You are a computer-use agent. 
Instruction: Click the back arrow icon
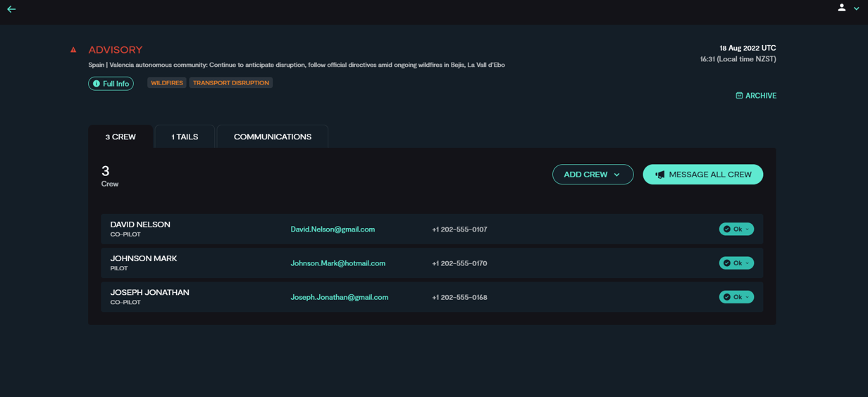click(x=11, y=9)
